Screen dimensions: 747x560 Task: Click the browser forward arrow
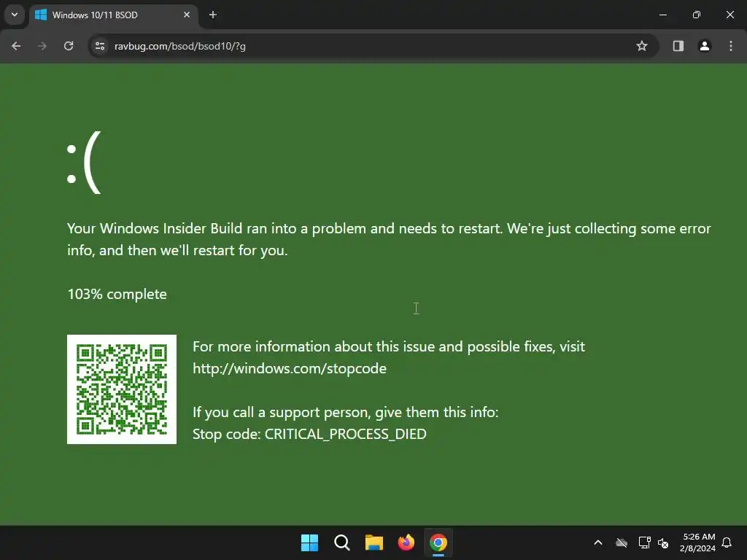pyautogui.click(x=42, y=46)
